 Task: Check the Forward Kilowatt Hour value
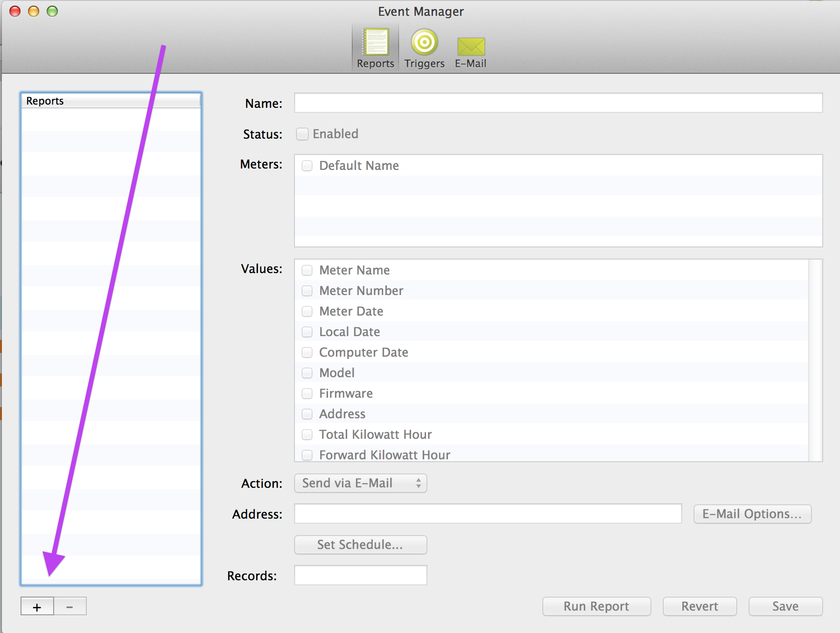(x=307, y=455)
